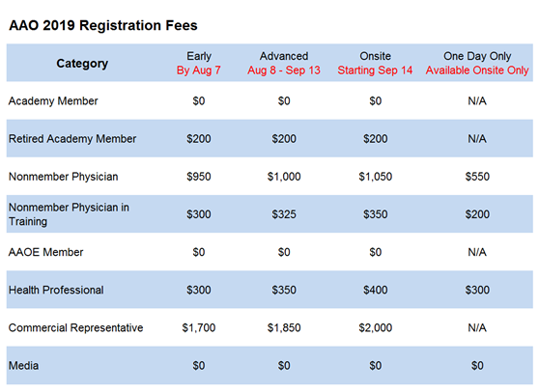The width and height of the screenshot is (539, 392).
Task: Select the Nonmember Physician row label
Action: point(63,177)
